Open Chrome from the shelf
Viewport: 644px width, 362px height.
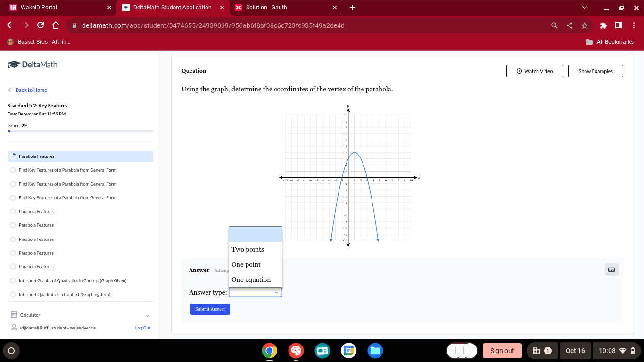click(x=270, y=351)
